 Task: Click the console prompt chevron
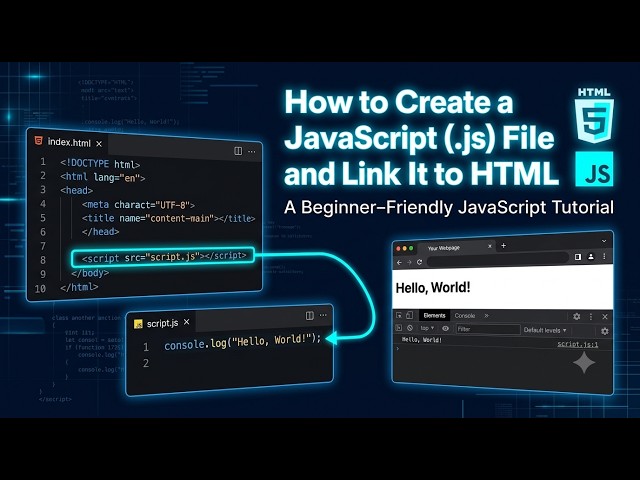(x=398, y=349)
